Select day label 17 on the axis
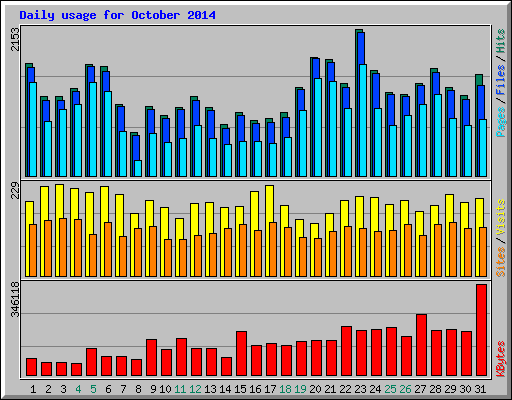The image size is (512, 400). point(270,389)
